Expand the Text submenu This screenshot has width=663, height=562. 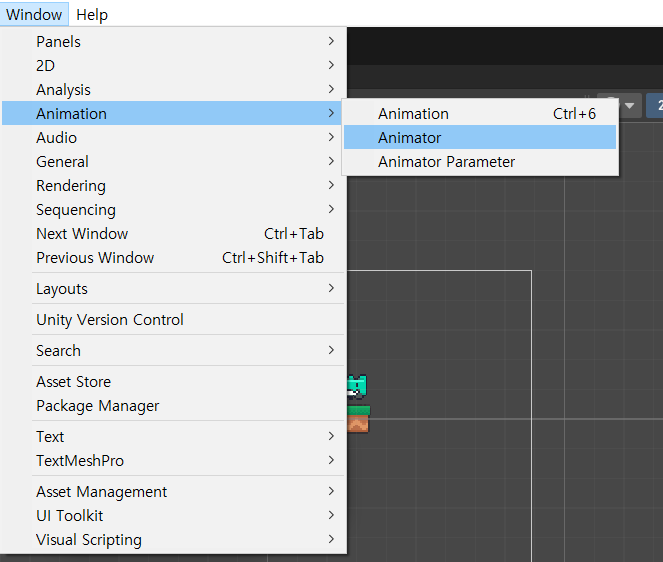[x=173, y=436]
